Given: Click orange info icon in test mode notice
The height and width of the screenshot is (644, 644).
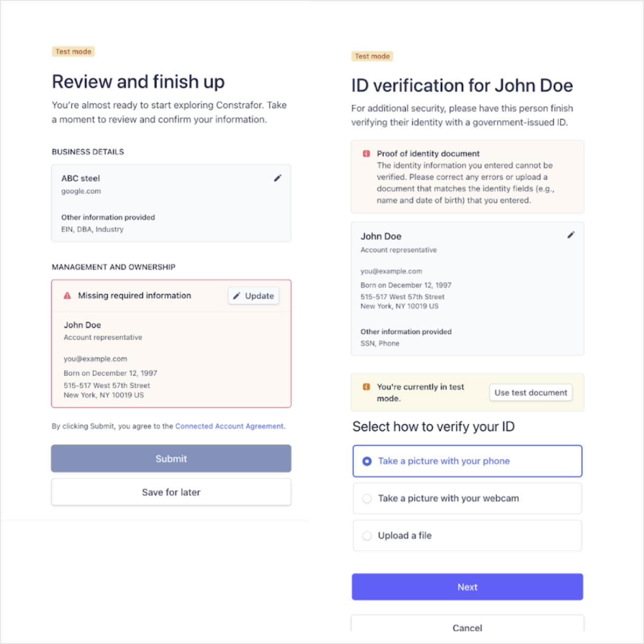Looking at the screenshot, I should [x=366, y=387].
